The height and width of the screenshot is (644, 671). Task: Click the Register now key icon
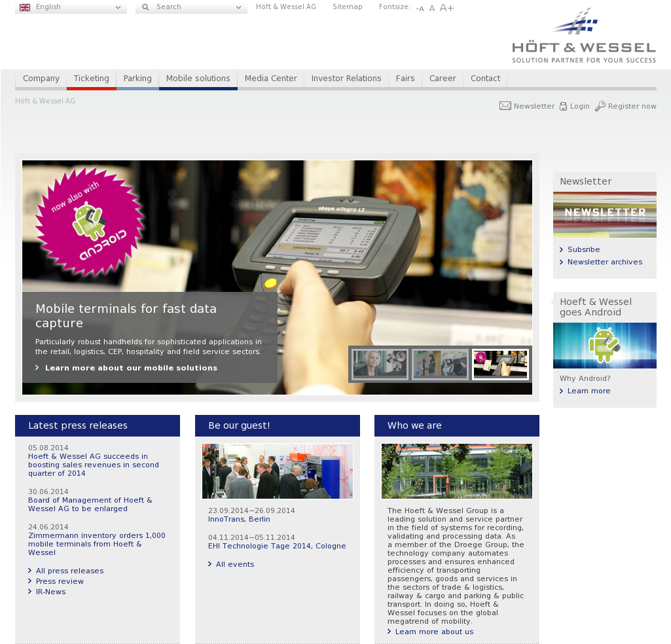click(600, 105)
